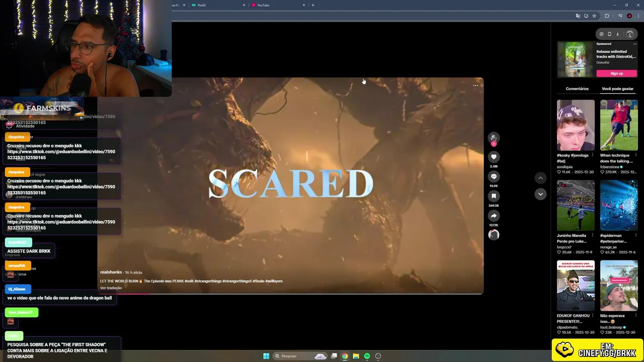Share video using arrow icon
This screenshot has width=644, height=362.
pyautogui.click(x=494, y=216)
